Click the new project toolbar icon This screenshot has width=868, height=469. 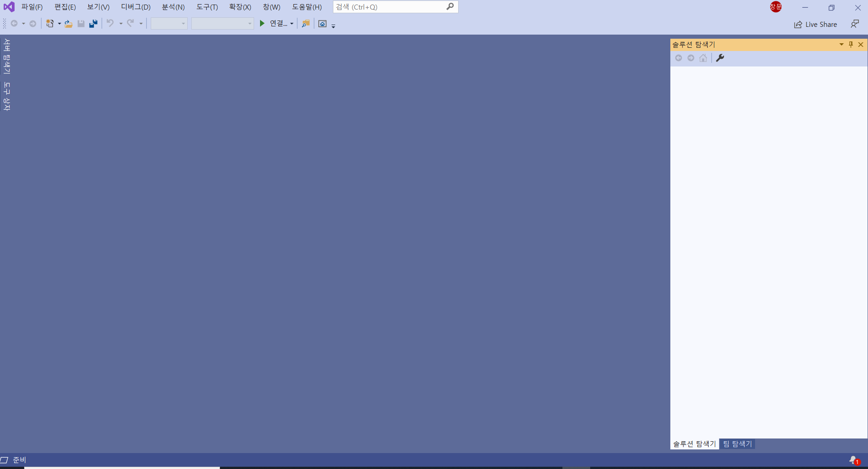pos(50,24)
